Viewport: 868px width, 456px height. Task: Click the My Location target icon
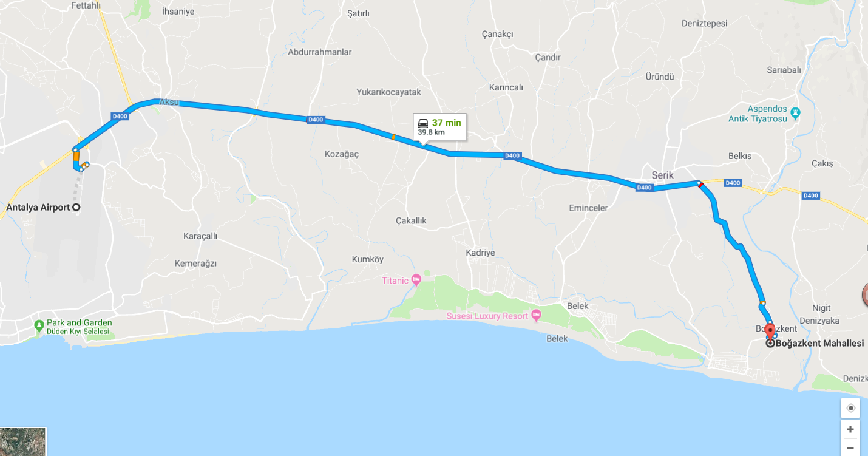click(x=850, y=408)
